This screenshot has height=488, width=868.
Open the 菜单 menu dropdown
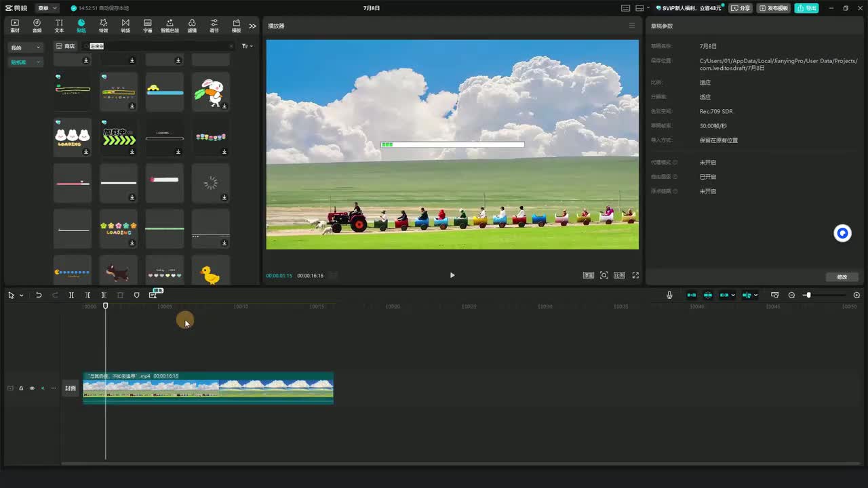[46, 8]
